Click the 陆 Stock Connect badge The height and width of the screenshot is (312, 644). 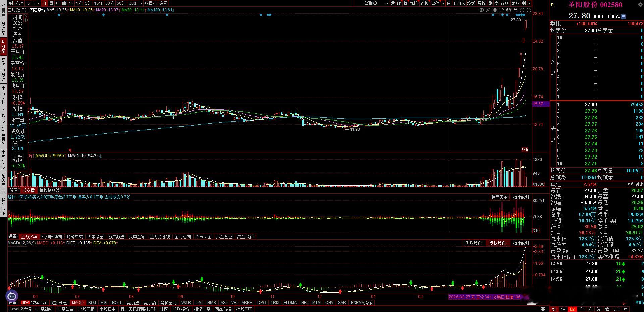[623, 16]
